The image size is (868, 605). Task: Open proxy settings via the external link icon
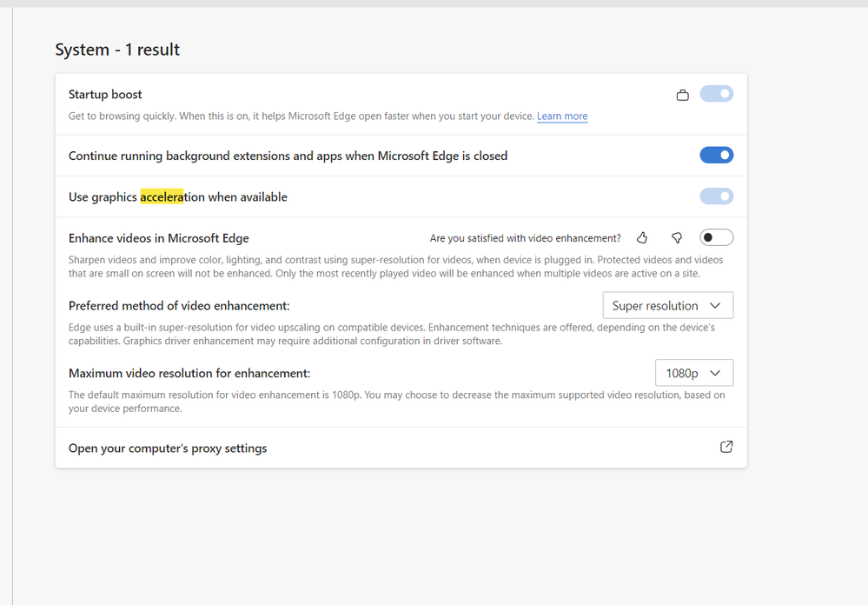(x=726, y=447)
